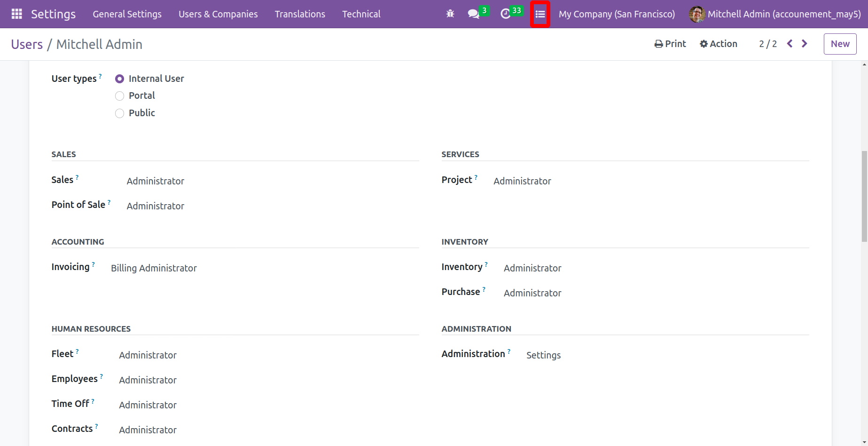Viewport: 868px width, 446px height.
Task: Open Users & Companies menu
Action: click(x=218, y=14)
